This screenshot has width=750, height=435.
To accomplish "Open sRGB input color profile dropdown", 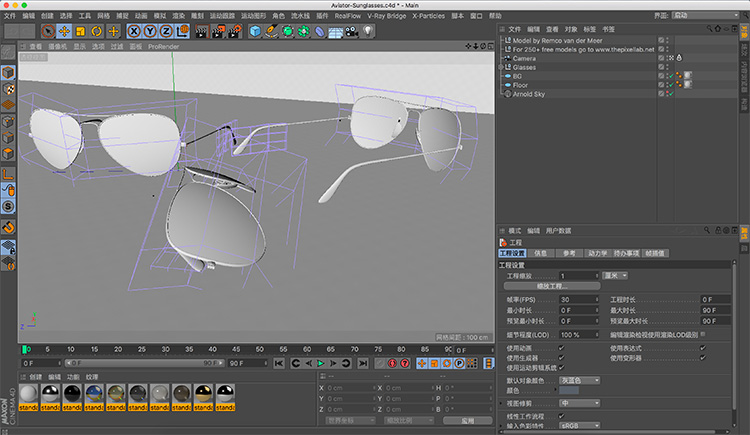I will pos(580,425).
